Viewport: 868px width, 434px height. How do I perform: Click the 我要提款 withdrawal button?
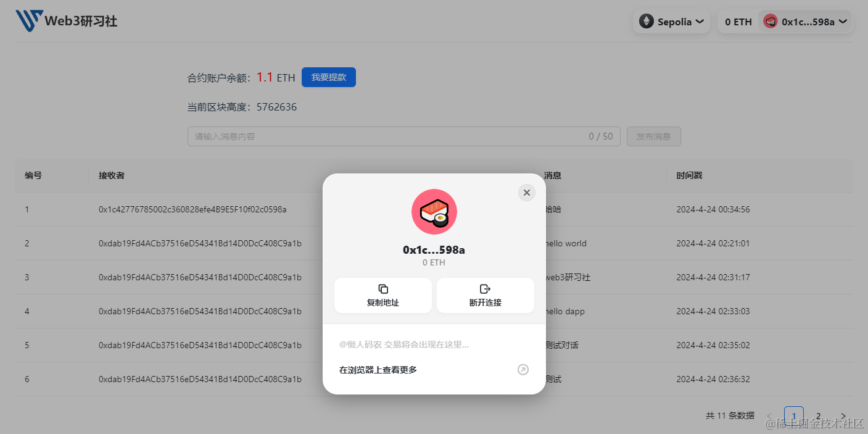click(x=328, y=77)
